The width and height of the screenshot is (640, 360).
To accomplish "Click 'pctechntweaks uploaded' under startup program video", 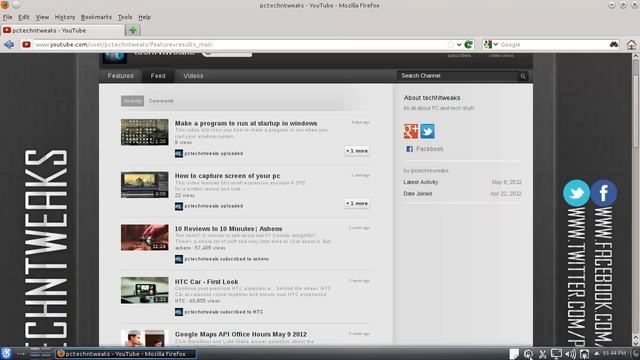I will coord(213,153).
